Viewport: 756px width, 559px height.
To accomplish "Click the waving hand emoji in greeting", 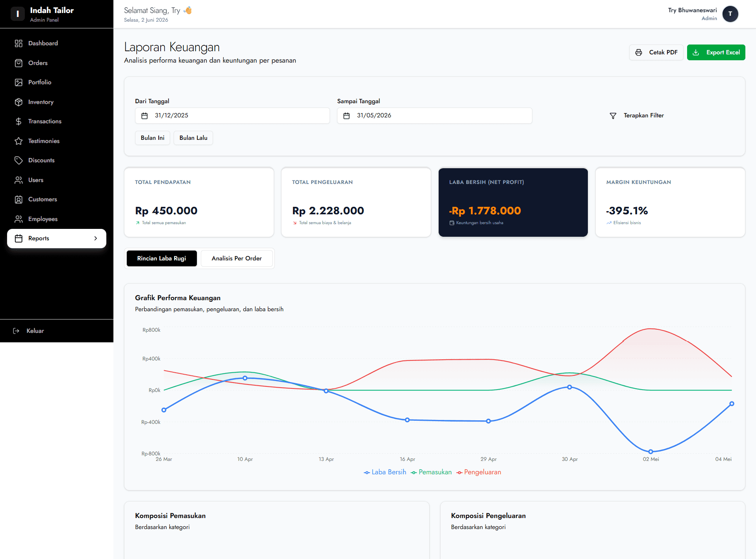I will tap(188, 11).
